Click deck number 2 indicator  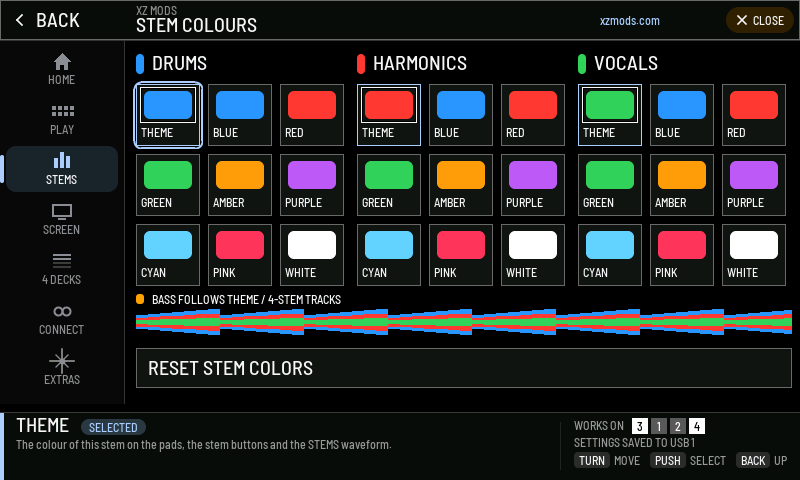point(678,426)
